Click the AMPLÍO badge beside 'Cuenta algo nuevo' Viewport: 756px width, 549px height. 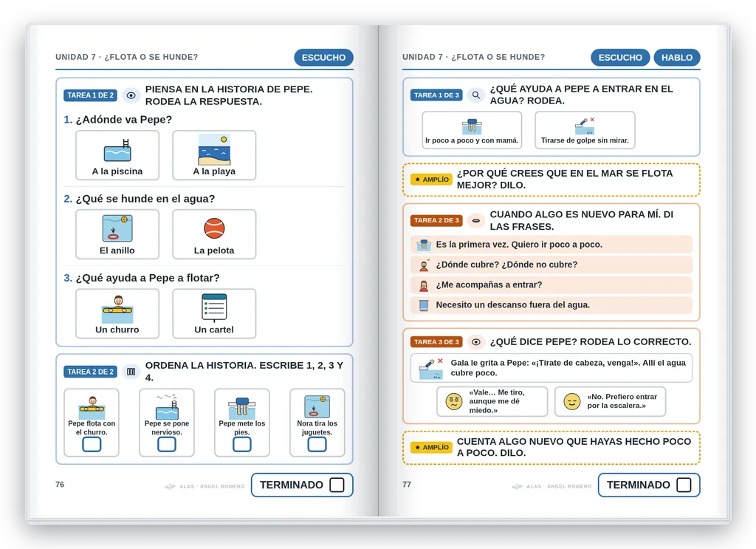coord(431,447)
